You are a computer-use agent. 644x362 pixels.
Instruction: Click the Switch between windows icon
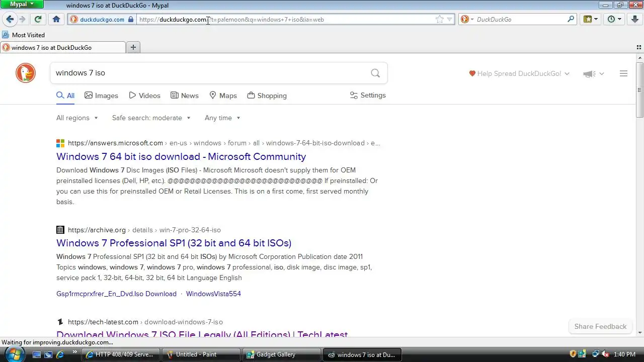(x=48, y=354)
